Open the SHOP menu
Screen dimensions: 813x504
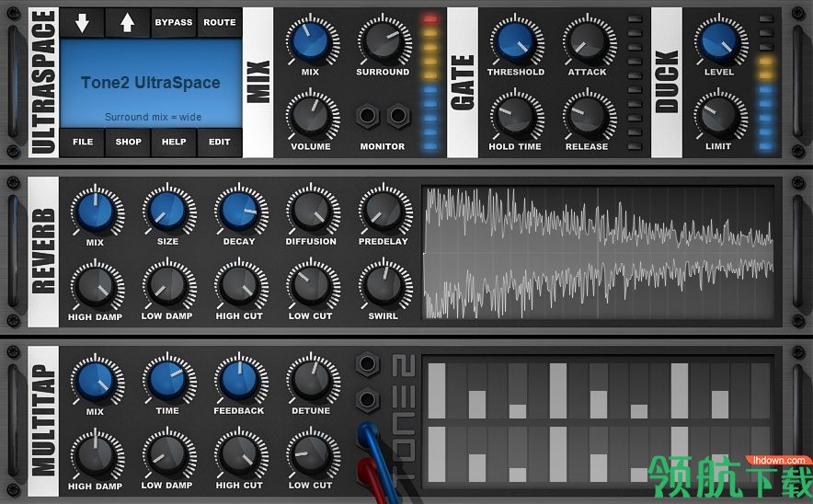coord(128,142)
